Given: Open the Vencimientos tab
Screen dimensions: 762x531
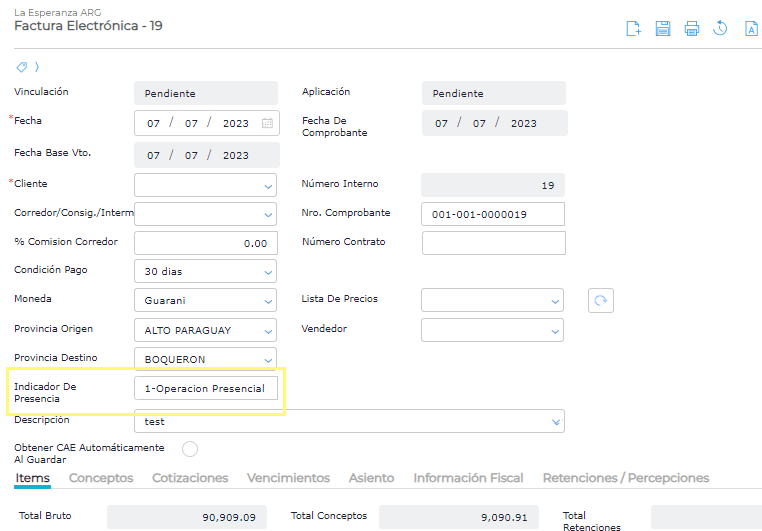Looking at the screenshot, I should [288, 478].
